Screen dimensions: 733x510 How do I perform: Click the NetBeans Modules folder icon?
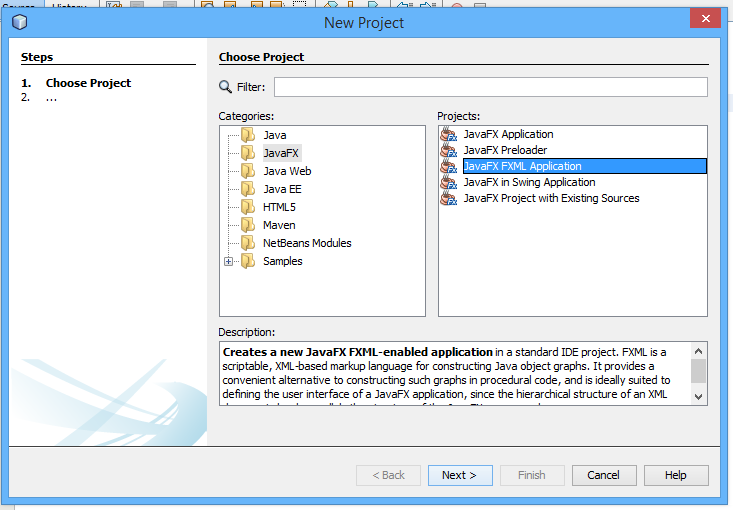tap(248, 243)
